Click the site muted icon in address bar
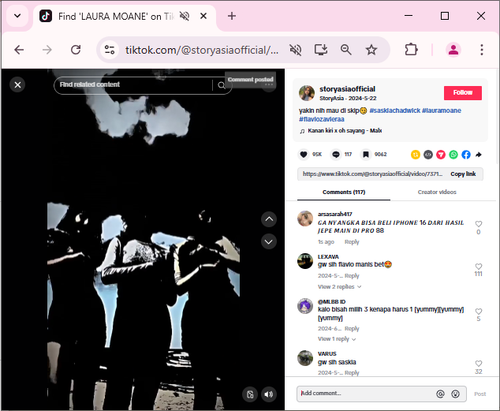500x411 pixels. point(295,50)
